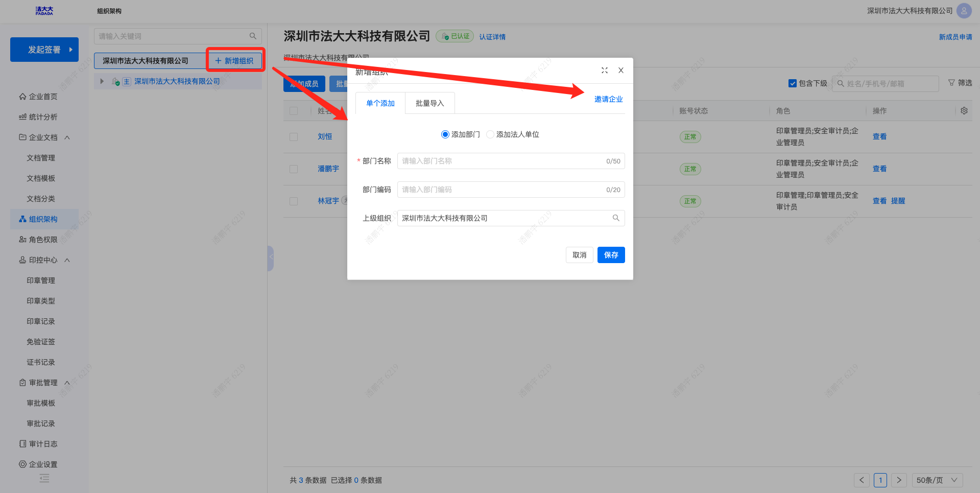
Task: Check the row checkbox for 刘恒
Action: [x=294, y=137]
